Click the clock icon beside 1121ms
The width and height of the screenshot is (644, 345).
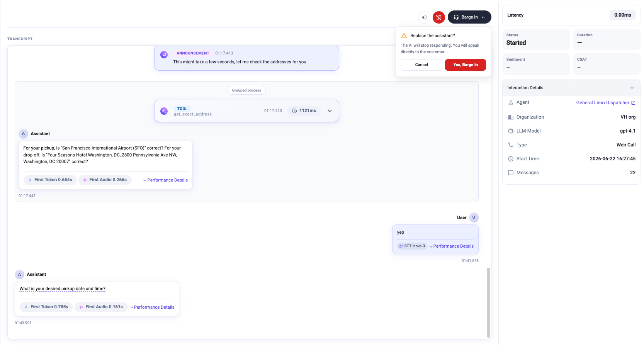click(294, 111)
